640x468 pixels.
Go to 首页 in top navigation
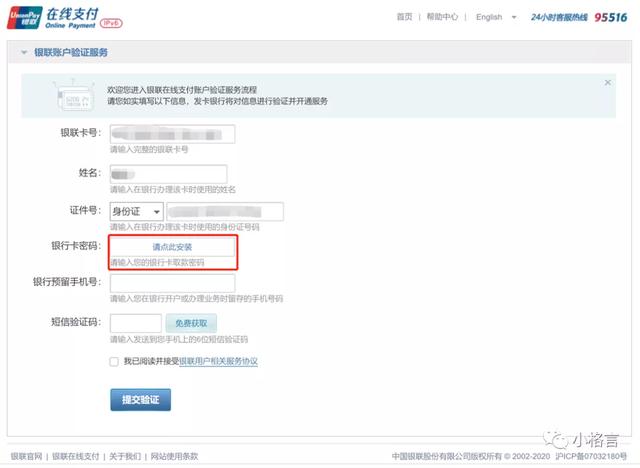pyautogui.click(x=404, y=17)
